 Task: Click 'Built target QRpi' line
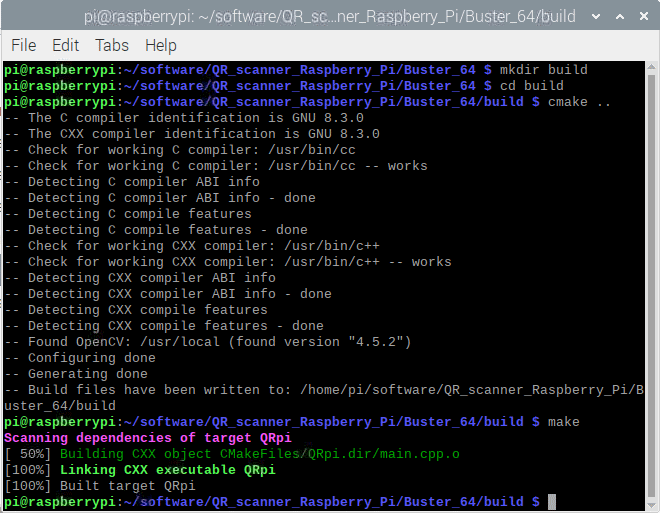(128, 486)
